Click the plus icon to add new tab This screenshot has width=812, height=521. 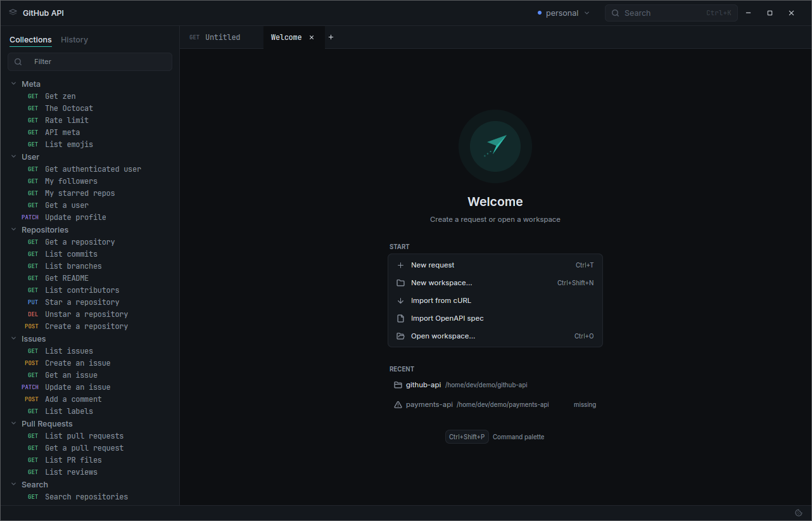pyautogui.click(x=331, y=37)
